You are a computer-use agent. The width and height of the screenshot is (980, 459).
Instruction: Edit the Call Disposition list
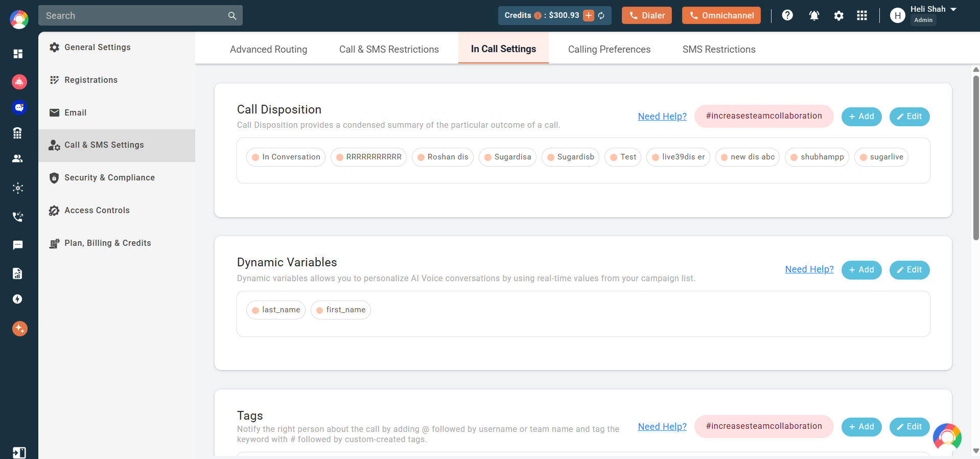tap(909, 117)
